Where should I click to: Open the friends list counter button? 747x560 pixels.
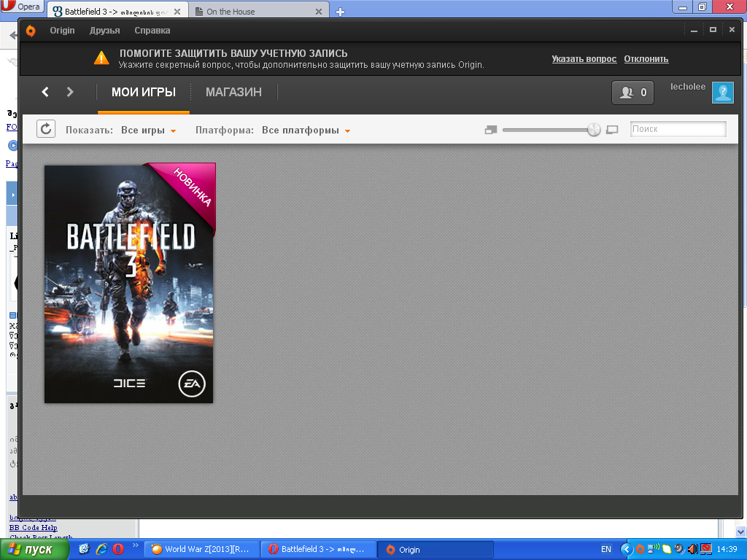point(632,93)
